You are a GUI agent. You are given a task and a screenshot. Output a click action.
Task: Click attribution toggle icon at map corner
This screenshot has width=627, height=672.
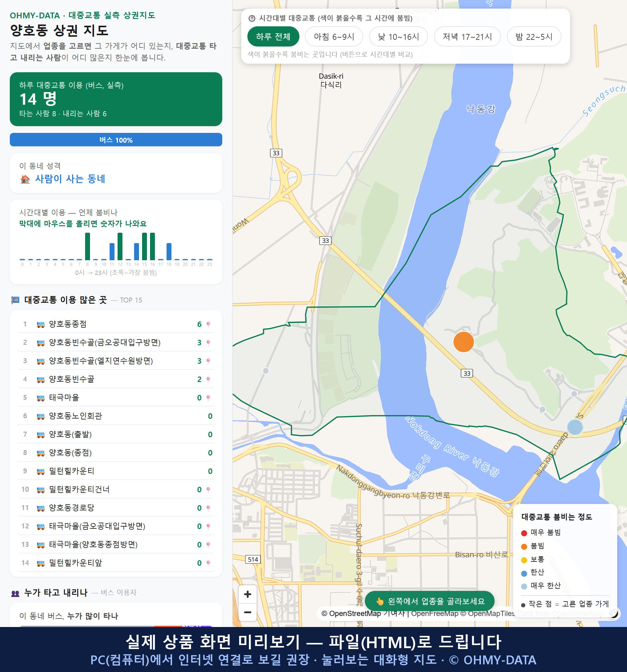[613, 613]
